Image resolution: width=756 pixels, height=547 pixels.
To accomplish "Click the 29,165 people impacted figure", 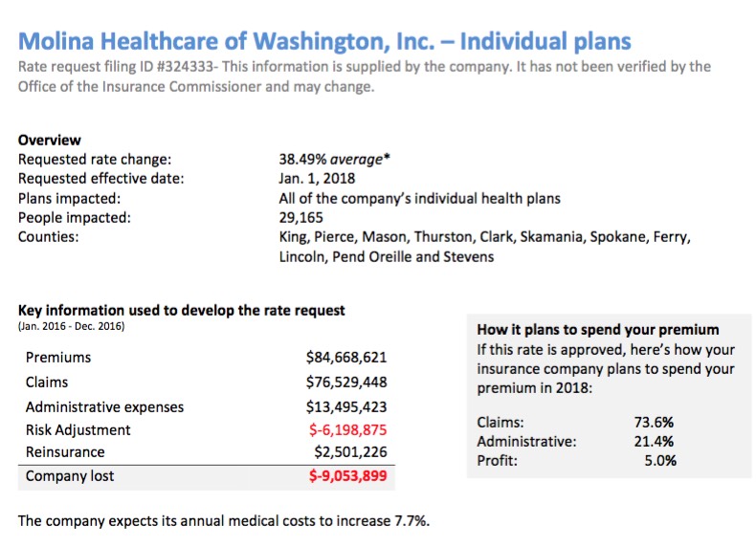I will tap(300, 217).
